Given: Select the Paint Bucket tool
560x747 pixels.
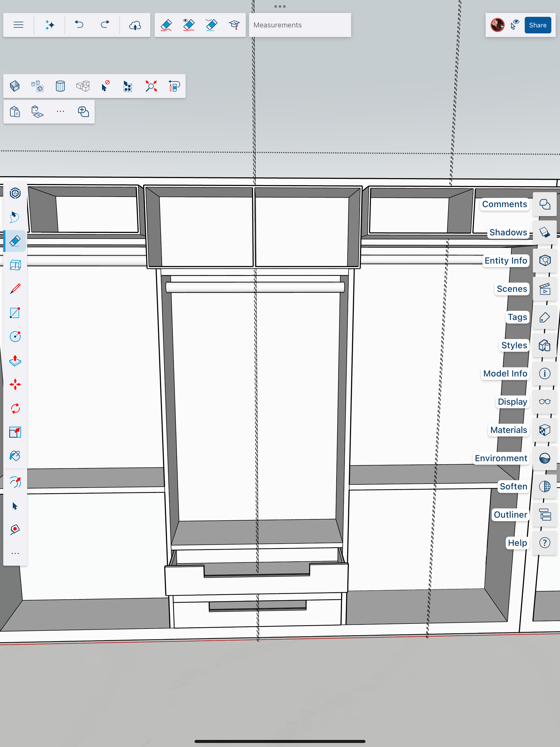Looking at the screenshot, I should click(15, 456).
